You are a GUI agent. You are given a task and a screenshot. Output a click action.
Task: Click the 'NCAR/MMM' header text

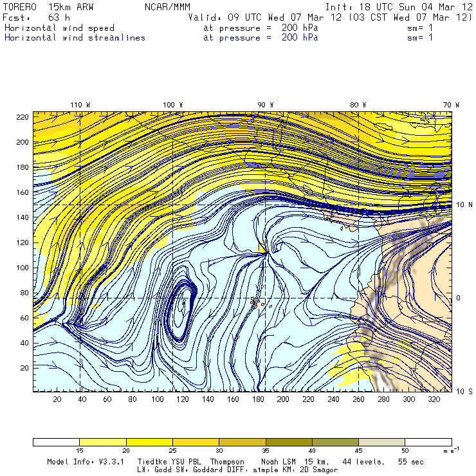coord(167,7)
